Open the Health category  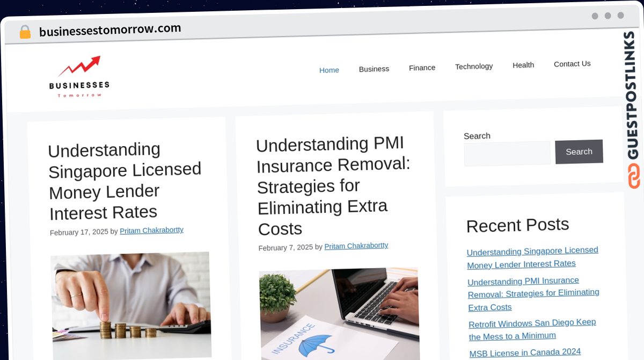tap(523, 65)
